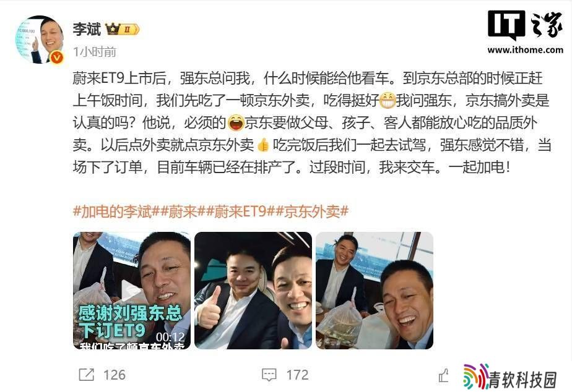Viewport: 572px width, 392px height.
Task: Click the repost icon beside 126
Action: pyautogui.click(x=87, y=375)
